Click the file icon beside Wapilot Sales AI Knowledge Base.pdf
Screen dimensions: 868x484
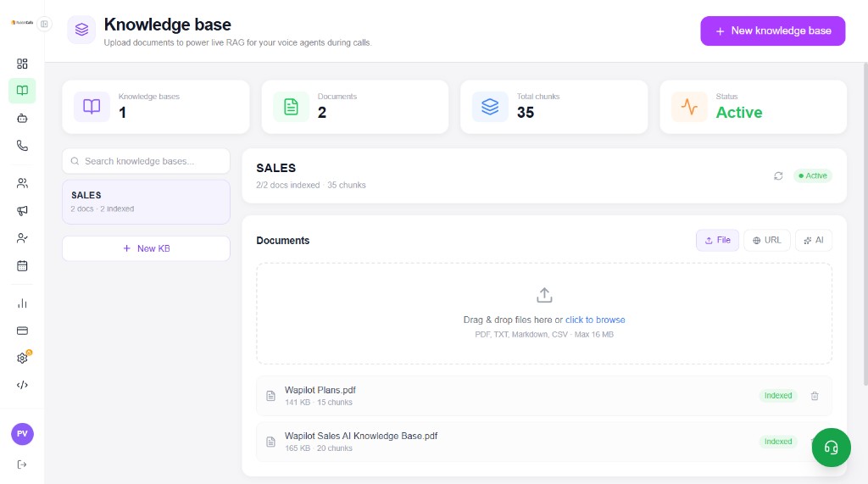click(x=270, y=442)
